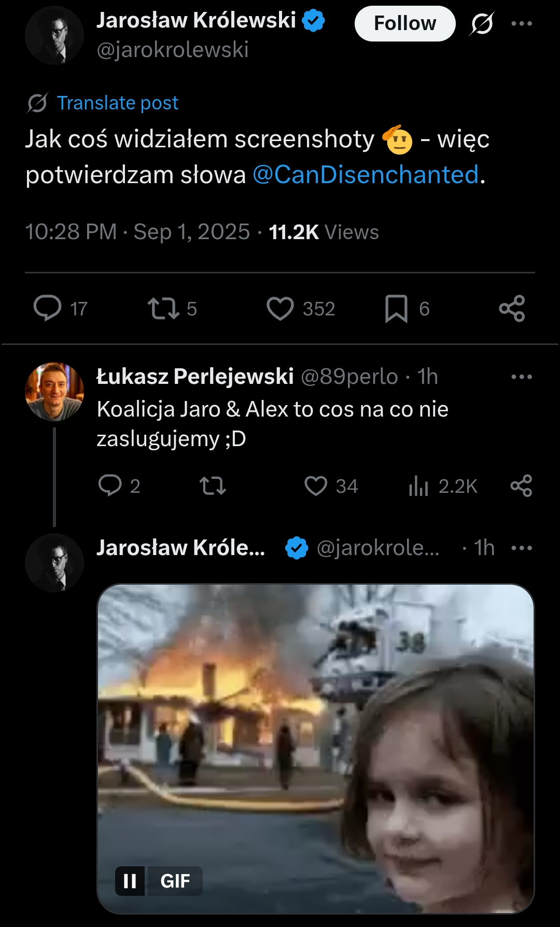This screenshot has width=560, height=927.
Task: View analytics for Łukasz's reply
Action: (418, 486)
